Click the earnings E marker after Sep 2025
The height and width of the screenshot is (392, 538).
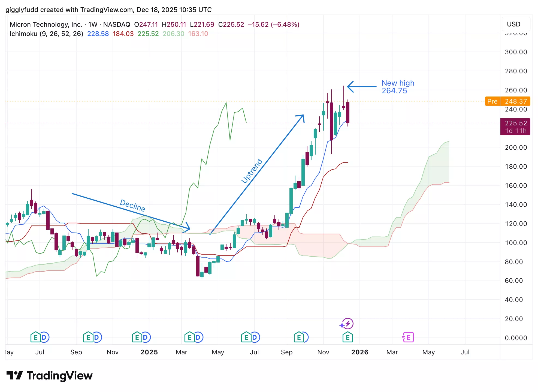(x=299, y=337)
